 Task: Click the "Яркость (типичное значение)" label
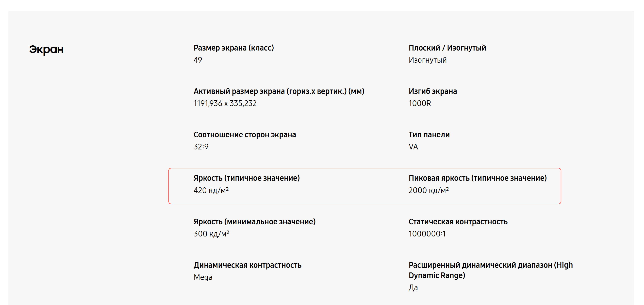(x=247, y=178)
